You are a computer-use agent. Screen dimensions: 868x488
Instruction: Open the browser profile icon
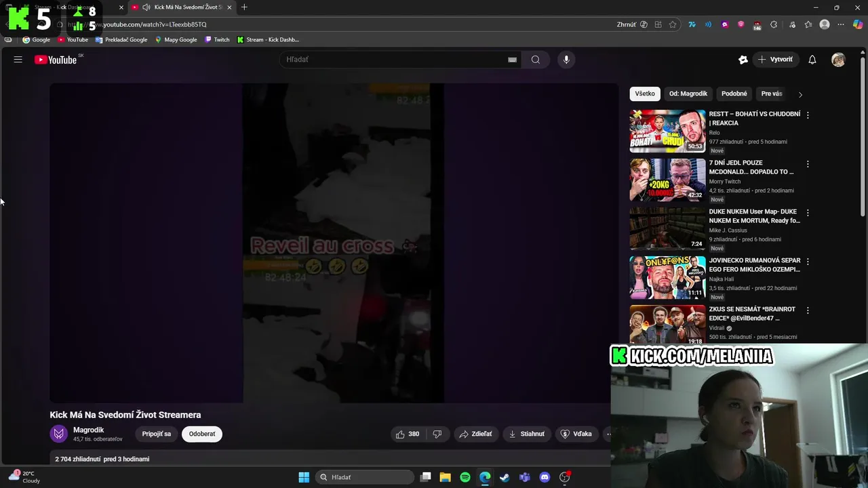(x=825, y=24)
